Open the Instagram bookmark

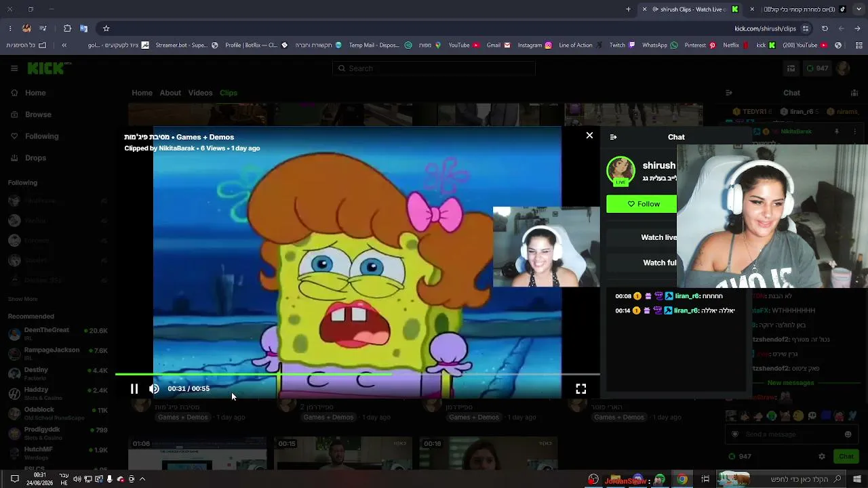pos(534,45)
